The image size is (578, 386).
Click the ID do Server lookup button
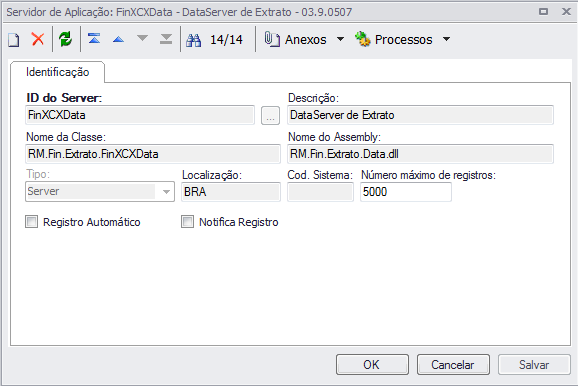271,115
